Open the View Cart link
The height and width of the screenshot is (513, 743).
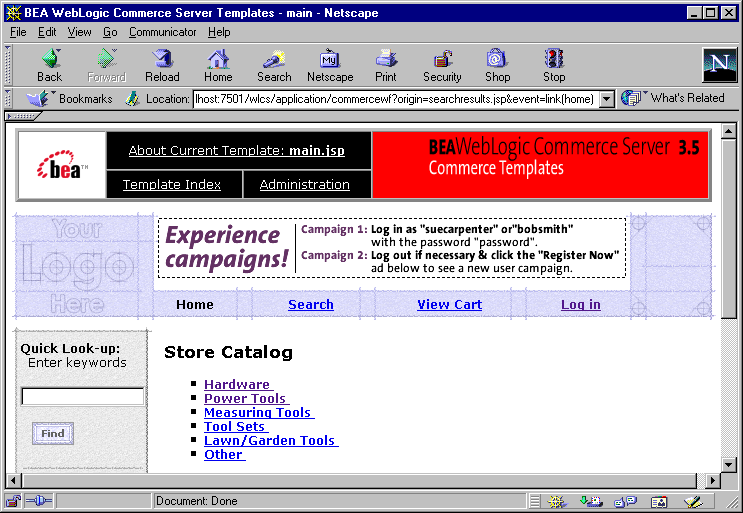pyautogui.click(x=449, y=305)
